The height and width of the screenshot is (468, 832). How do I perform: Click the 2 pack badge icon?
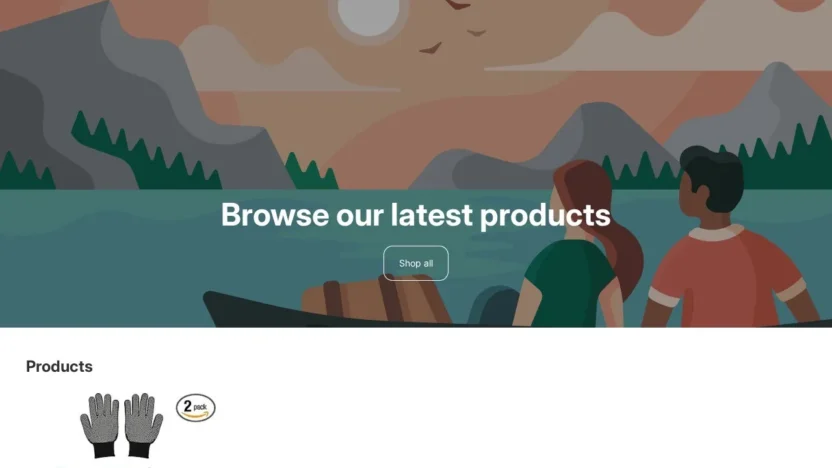[196, 408]
